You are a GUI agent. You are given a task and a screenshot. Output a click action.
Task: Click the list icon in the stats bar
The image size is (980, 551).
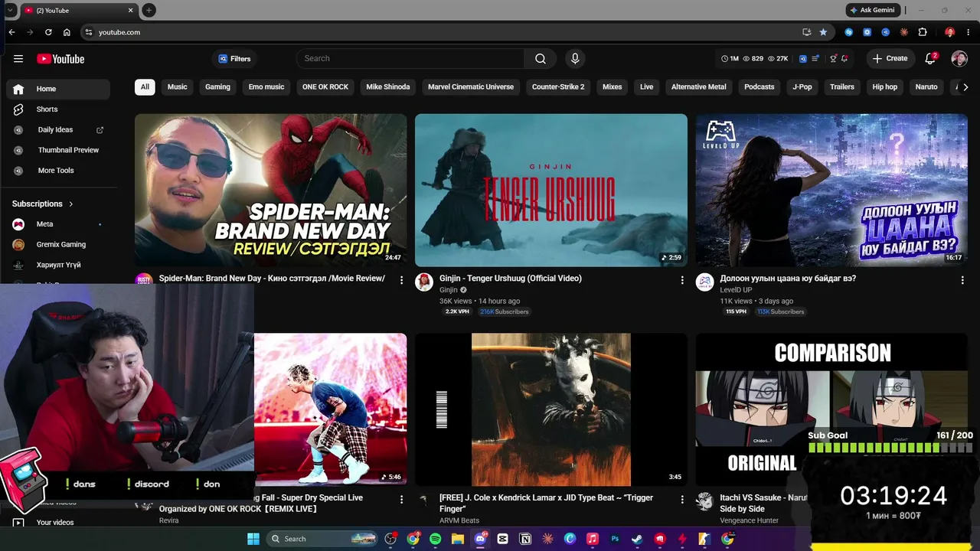coord(816,59)
